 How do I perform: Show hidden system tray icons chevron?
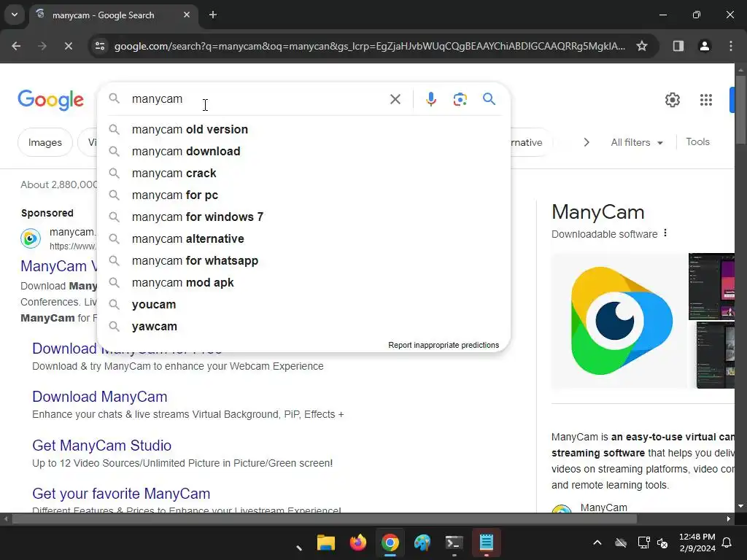[597, 542]
